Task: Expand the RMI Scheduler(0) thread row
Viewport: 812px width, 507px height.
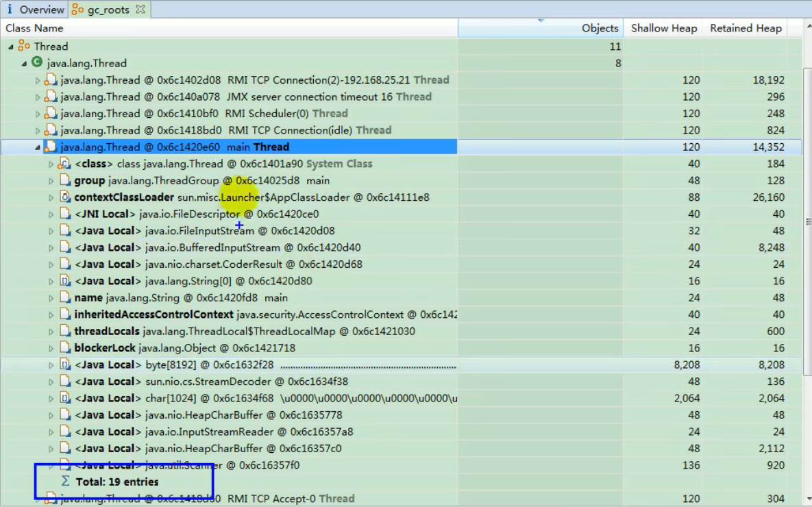Action: 37,114
